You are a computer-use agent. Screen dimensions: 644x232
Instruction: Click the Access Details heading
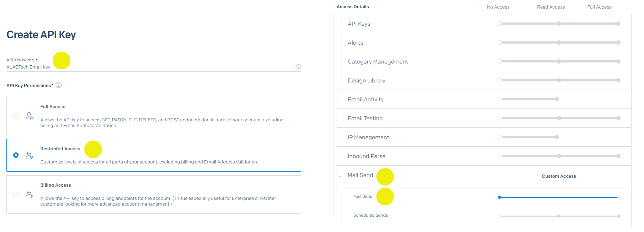[x=353, y=7]
